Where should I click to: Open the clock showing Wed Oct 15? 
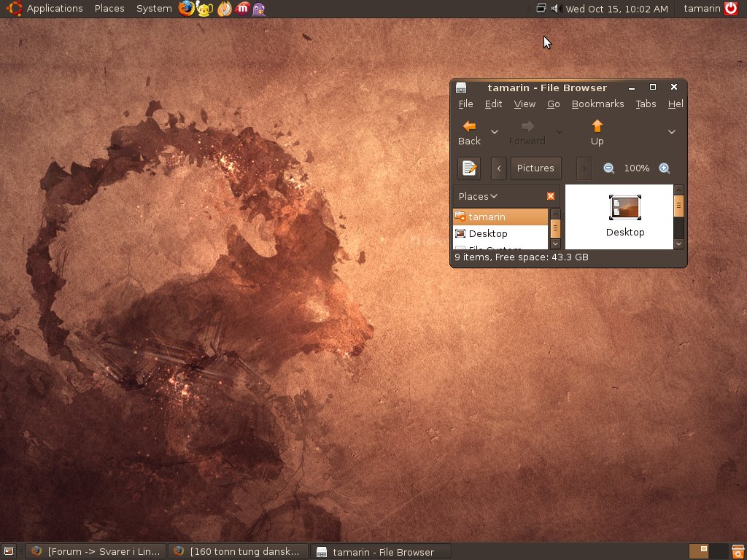(616, 9)
